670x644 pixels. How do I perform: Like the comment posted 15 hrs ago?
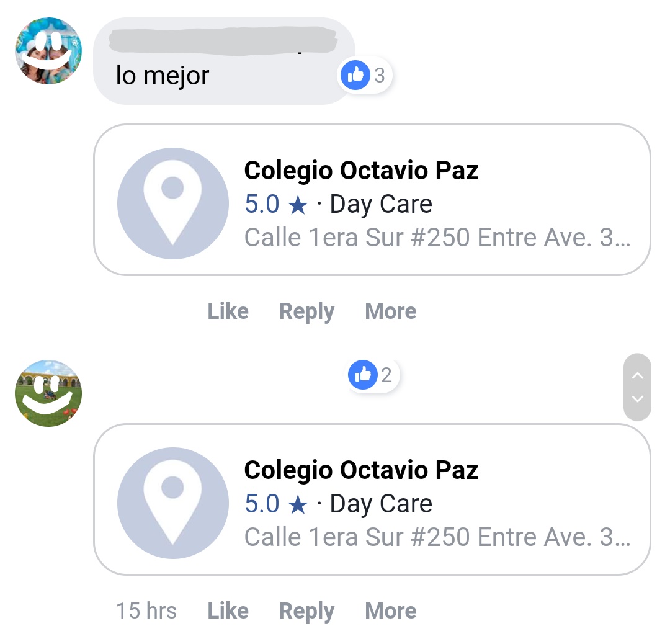pyautogui.click(x=228, y=610)
